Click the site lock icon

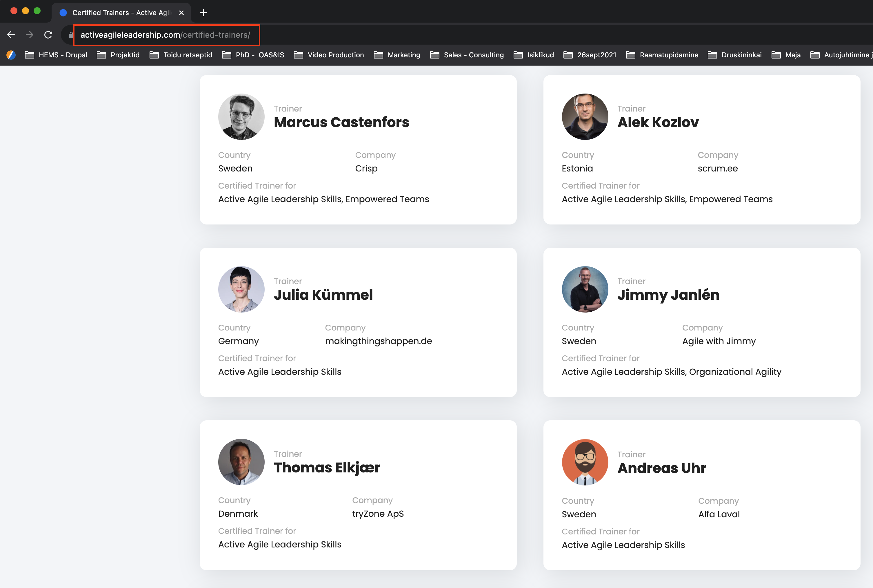click(71, 35)
